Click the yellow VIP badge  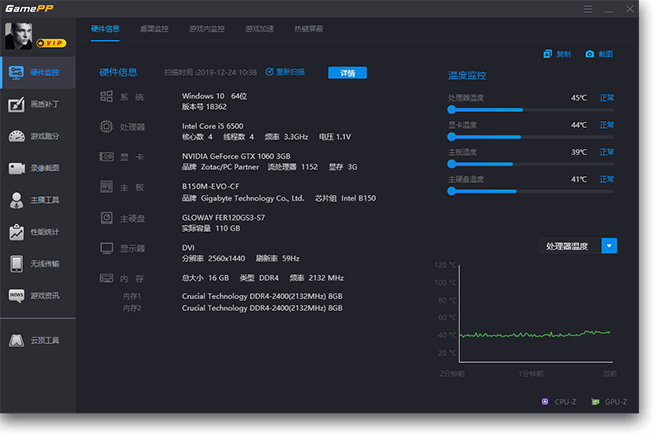click(51, 43)
